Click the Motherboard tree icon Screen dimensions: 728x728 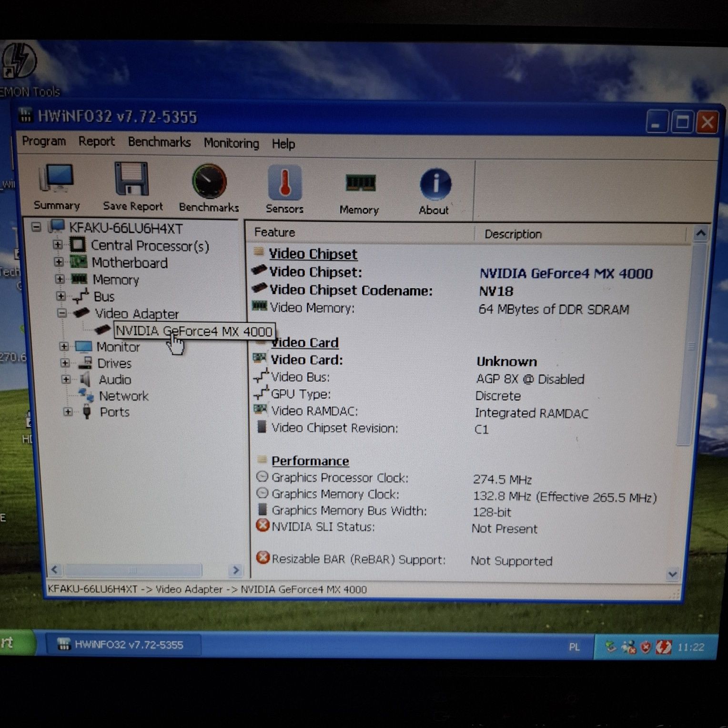[78, 262]
